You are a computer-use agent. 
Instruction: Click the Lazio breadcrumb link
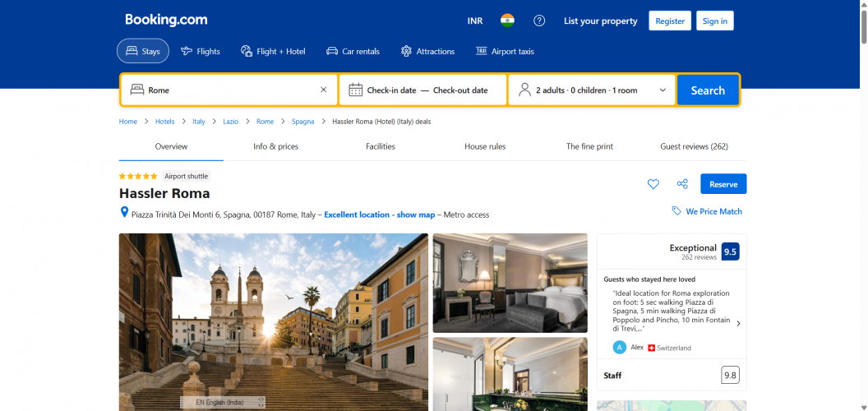point(231,122)
